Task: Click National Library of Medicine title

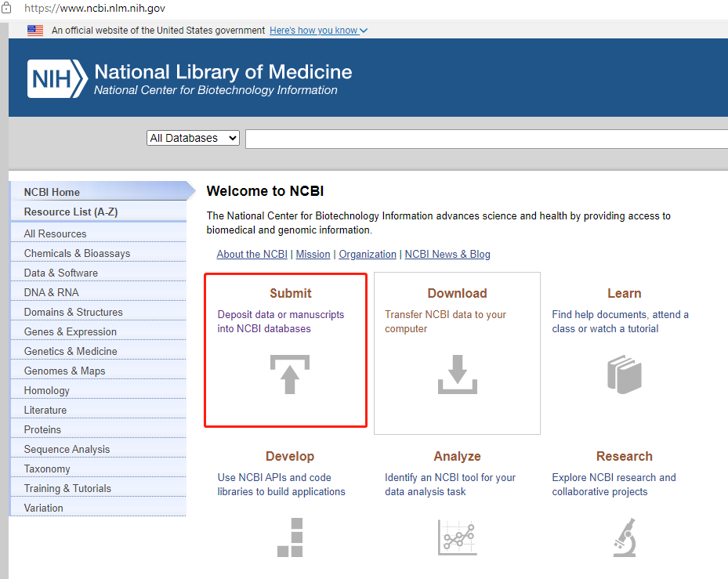Action: click(223, 72)
